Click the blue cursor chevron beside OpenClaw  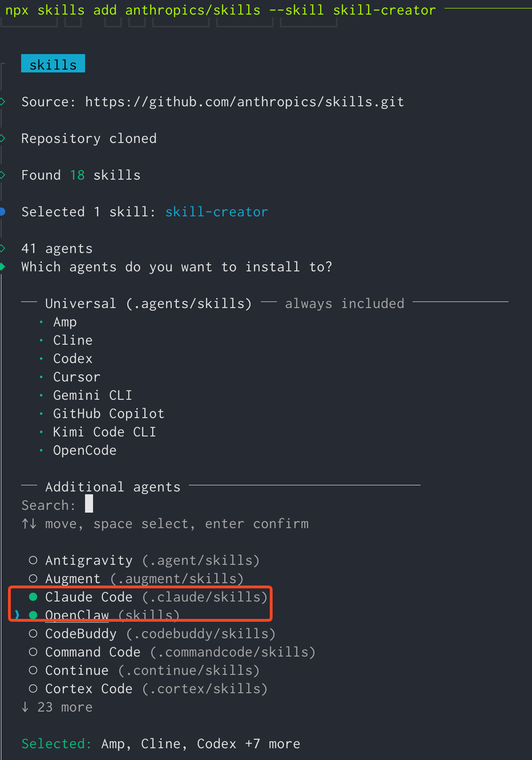(x=17, y=615)
